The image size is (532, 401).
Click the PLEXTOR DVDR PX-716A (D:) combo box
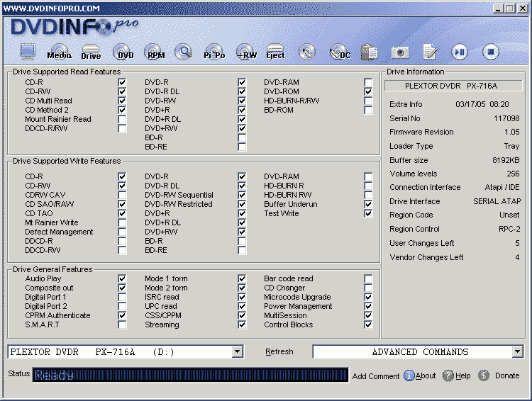click(126, 352)
